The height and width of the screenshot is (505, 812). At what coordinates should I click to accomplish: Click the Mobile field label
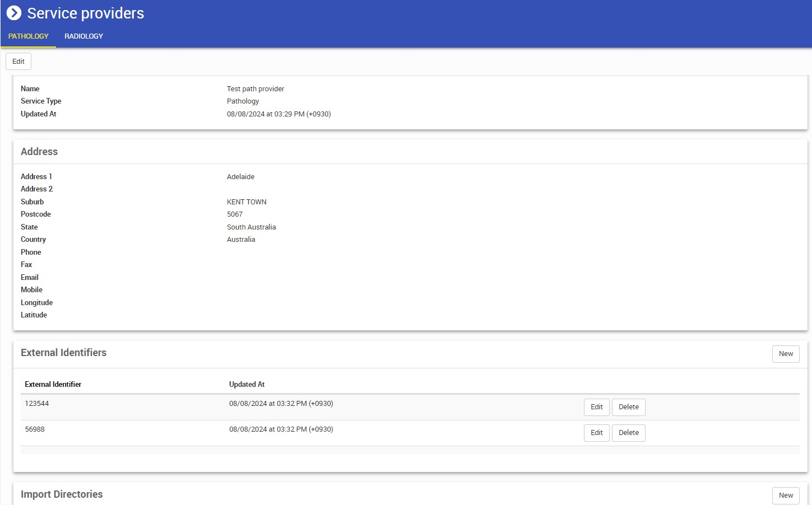pyautogui.click(x=32, y=290)
